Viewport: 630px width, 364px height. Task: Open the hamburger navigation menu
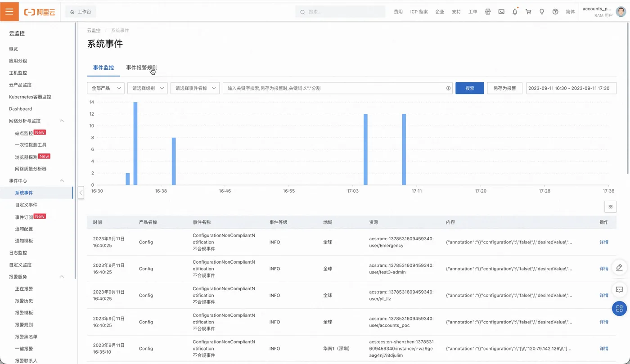coord(9,12)
